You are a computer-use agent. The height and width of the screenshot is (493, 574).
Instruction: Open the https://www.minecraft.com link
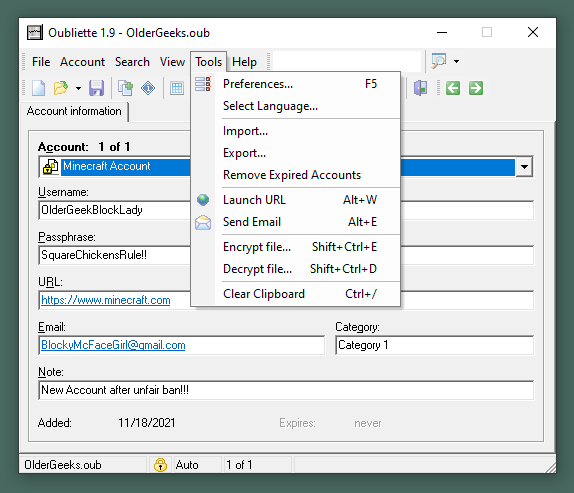[105, 300]
